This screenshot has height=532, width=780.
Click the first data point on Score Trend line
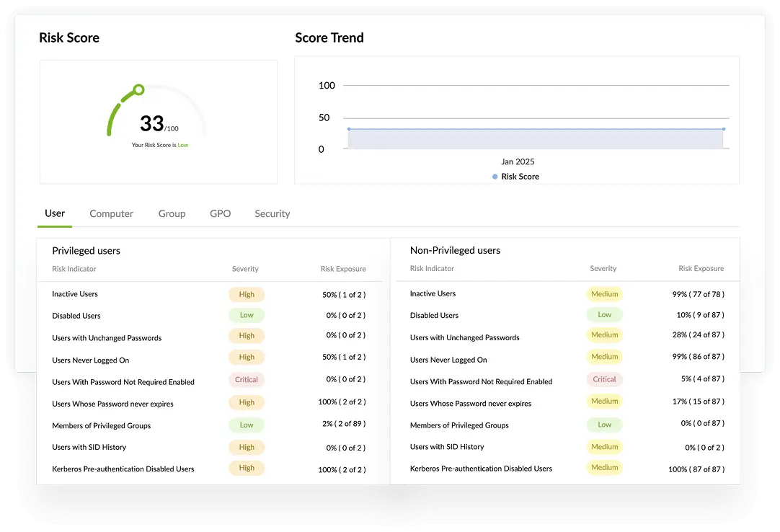(x=349, y=129)
